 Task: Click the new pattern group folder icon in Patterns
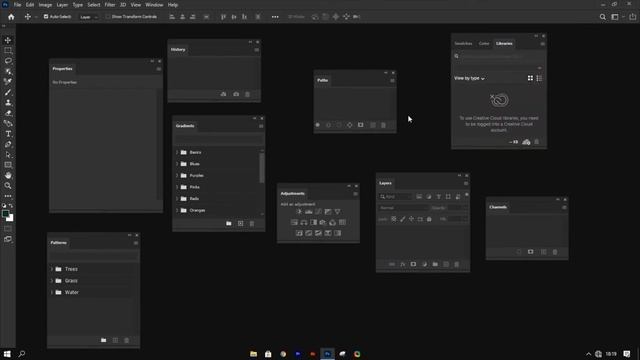104,340
